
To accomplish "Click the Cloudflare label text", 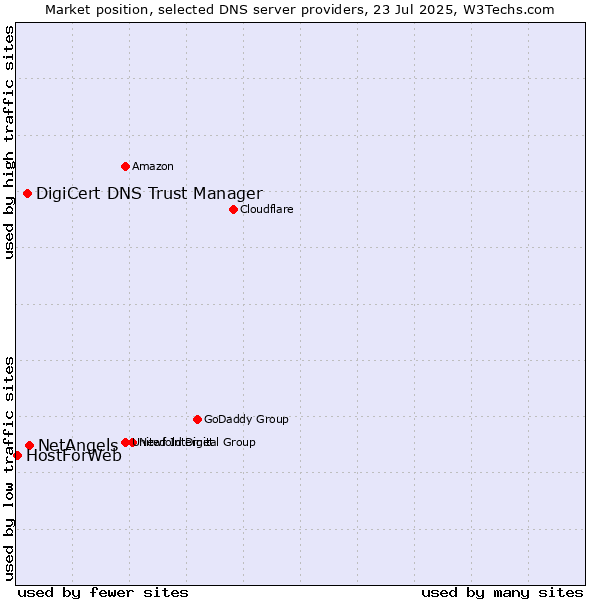I will coord(267,209).
